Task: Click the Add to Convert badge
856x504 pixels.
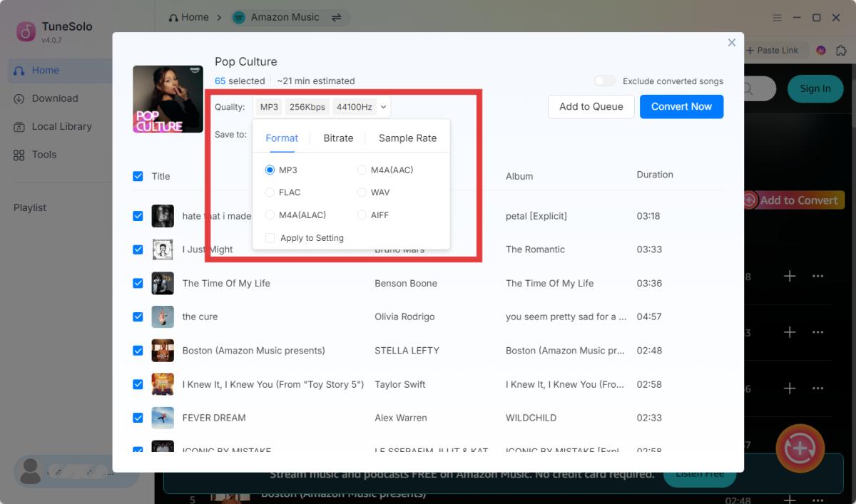Action: click(793, 200)
